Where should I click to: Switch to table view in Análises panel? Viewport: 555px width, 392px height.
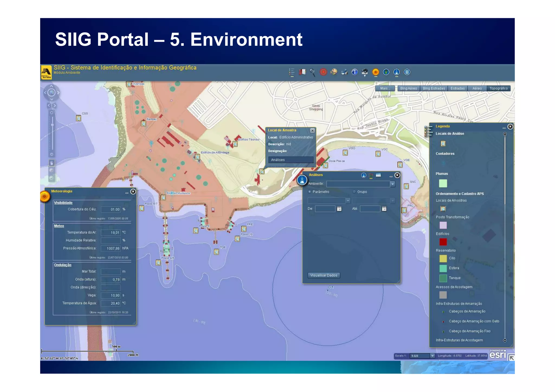click(378, 175)
